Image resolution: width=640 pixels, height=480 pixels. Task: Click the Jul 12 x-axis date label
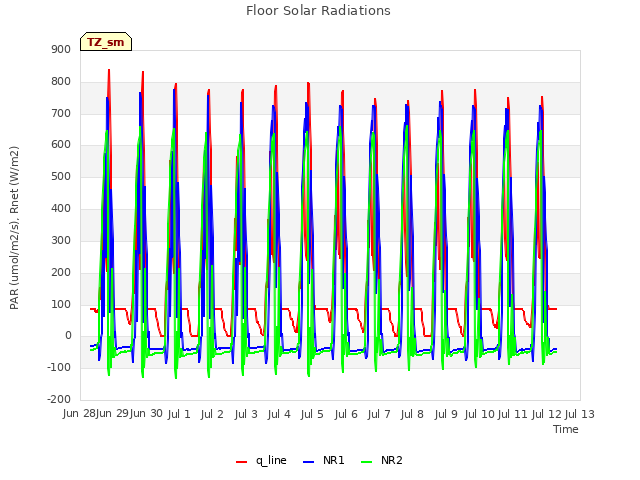pyautogui.click(x=547, y=414)
